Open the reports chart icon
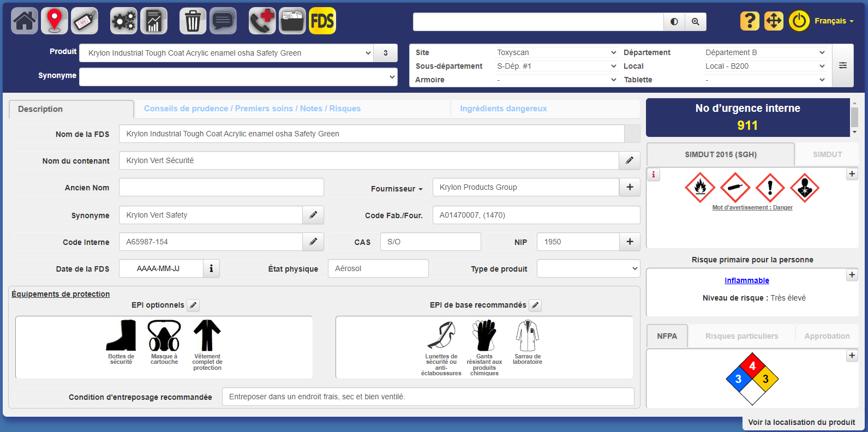Viewport: 868px width, 432px height. [154, 21]
